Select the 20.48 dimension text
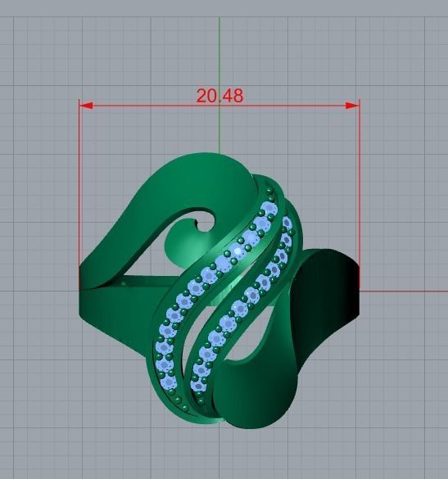Viewport: 448px width, 479px height. (x=219, y=96)
